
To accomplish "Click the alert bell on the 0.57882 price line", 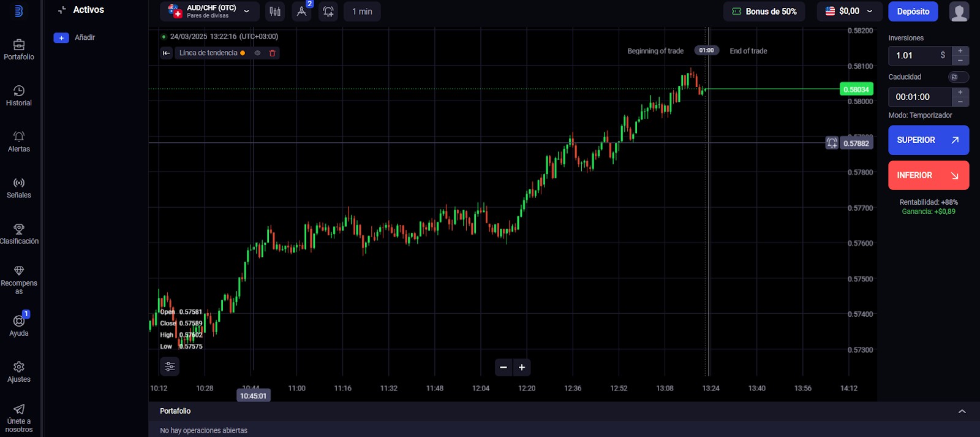I will (x=832, y=143).
